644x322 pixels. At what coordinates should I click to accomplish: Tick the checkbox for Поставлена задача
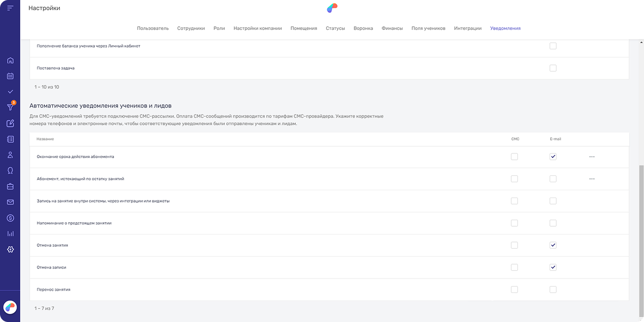click(x=553, y=68)
